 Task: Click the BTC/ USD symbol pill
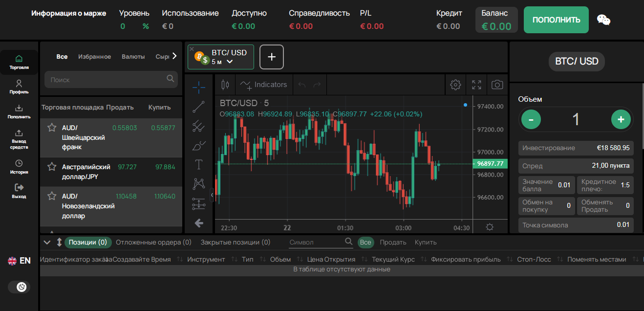tap(577, 62)
